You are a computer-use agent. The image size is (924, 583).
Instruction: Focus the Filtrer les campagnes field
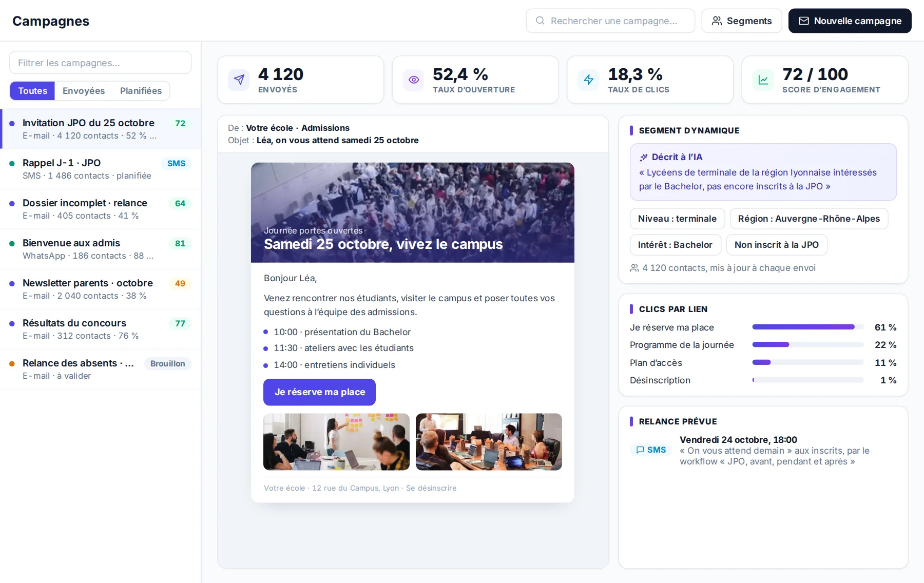click(101, 63)
